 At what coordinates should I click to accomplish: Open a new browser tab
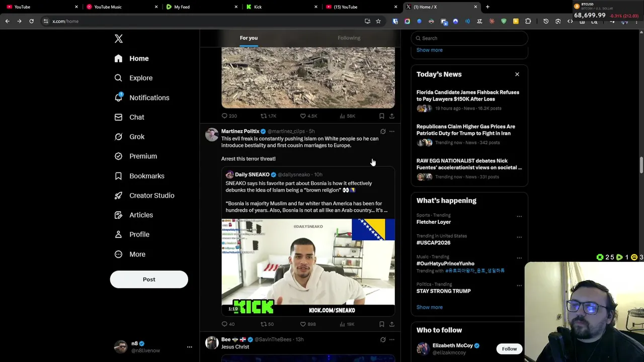click(488, 7)
